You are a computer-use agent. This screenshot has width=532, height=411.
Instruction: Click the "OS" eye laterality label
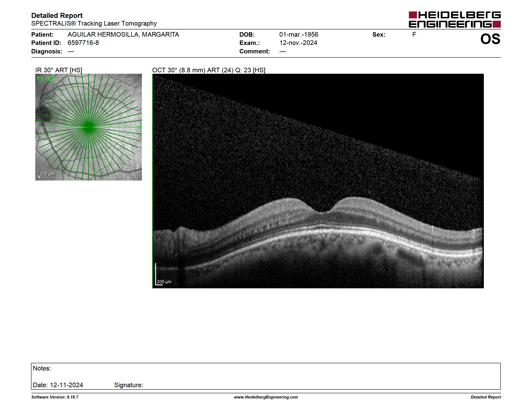490,39
